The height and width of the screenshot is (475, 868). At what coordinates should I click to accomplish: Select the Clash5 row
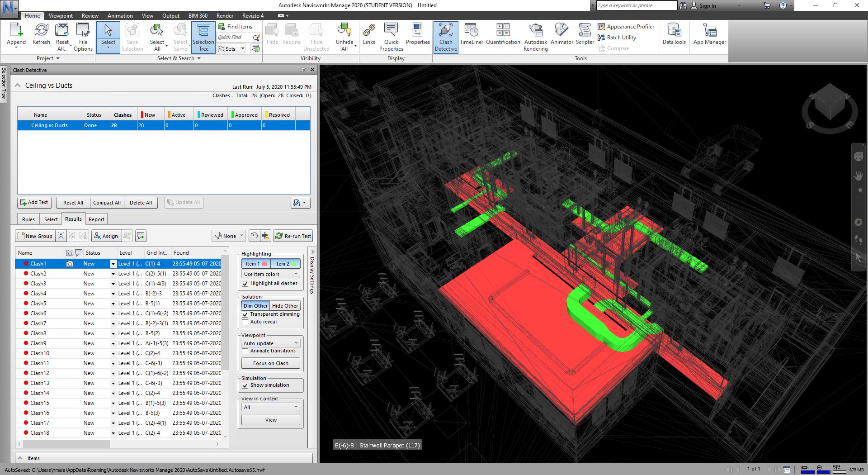pyautogui.click(x=119, y=304)
